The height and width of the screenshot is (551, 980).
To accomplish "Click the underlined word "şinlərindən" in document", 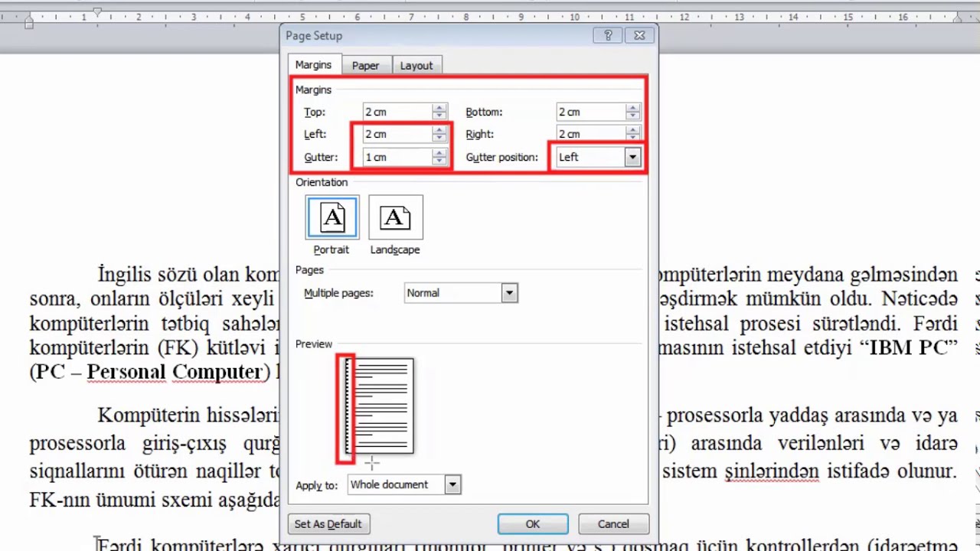I will (x=773, y=471).
